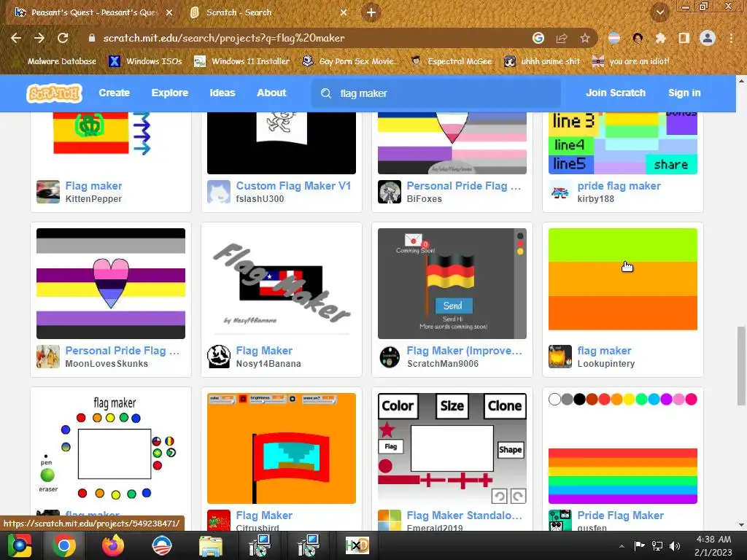
Task: Open the German flag project thumbnail
Action: point(452,284)
